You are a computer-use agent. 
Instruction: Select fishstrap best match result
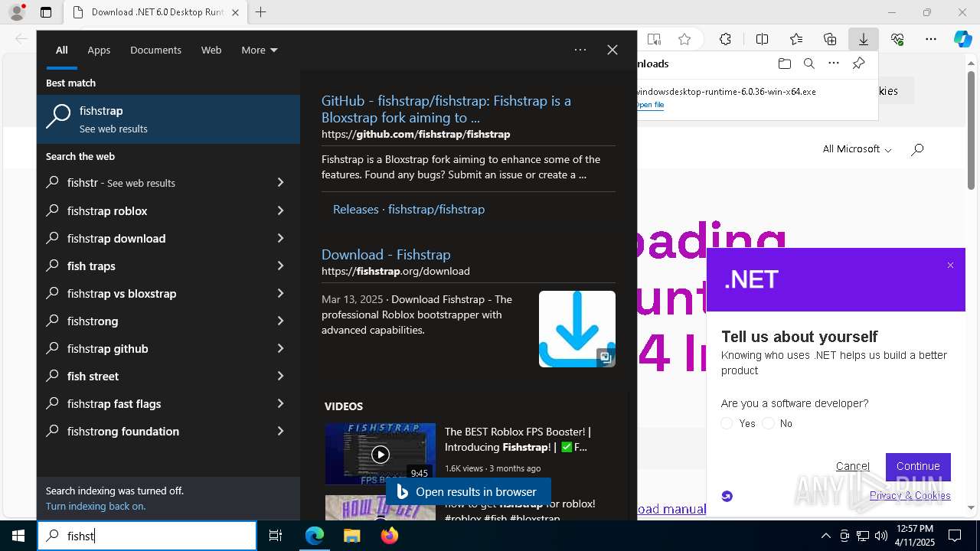168,119
